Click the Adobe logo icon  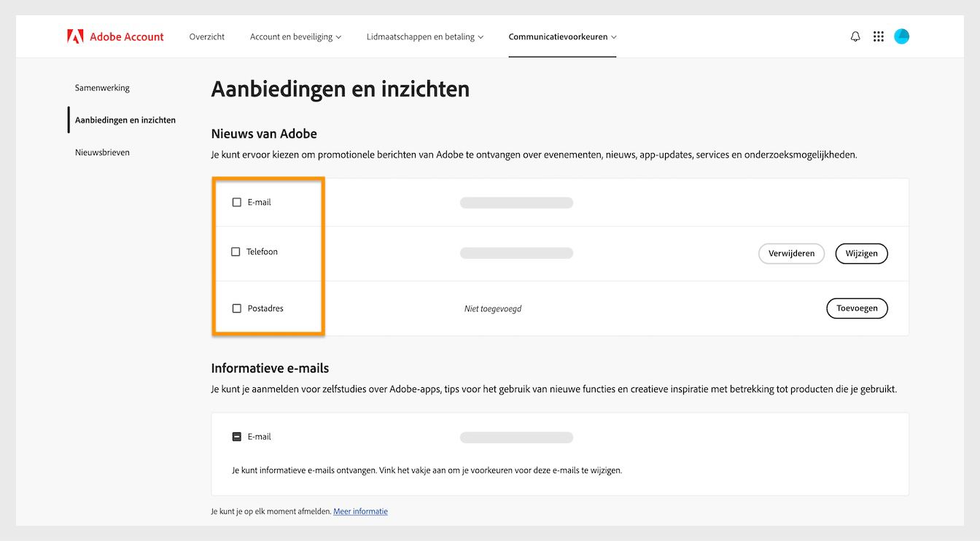[76, 36]
